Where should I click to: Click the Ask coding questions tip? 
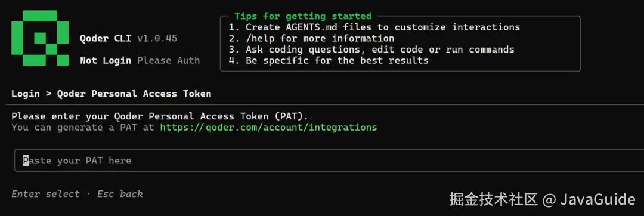tap(371, 50)
